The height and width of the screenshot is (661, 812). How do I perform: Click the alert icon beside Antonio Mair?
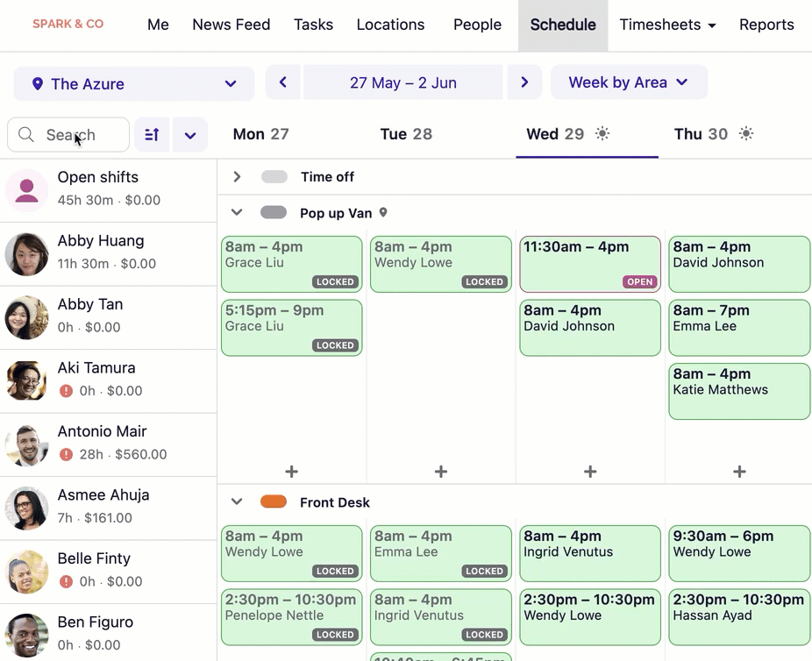66,454
